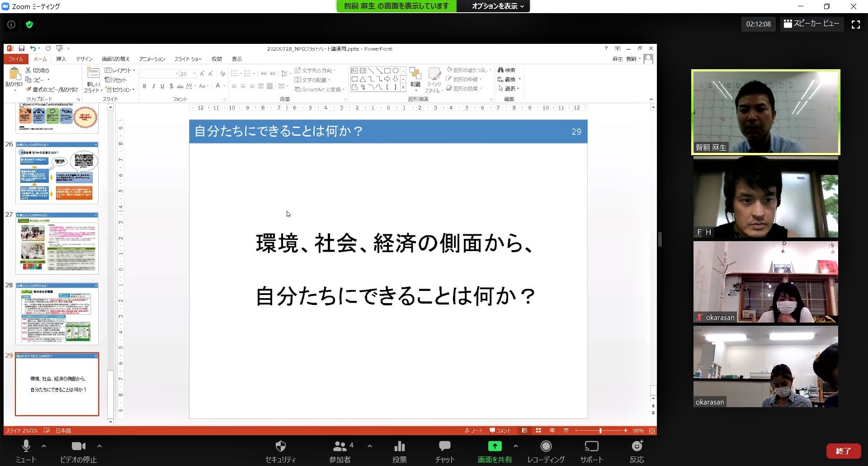Toggle underline formatting U

point(162,86)
